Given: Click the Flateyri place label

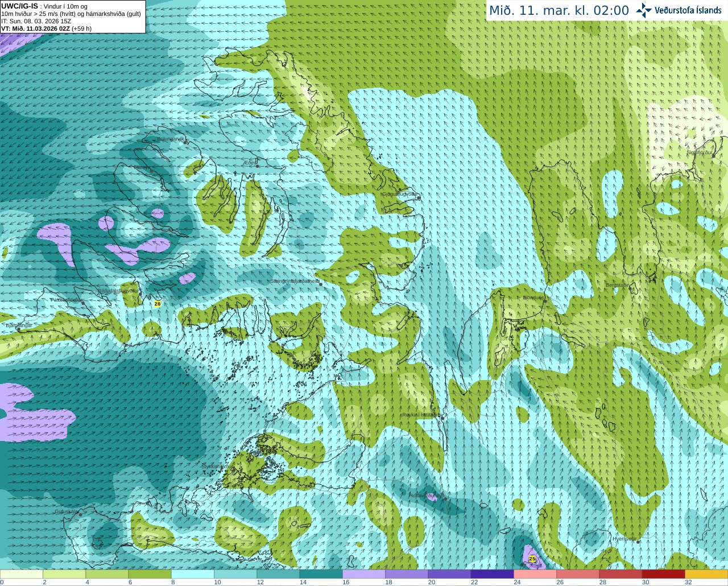Looking at the screenshot, I should click(x=142, y=167).
